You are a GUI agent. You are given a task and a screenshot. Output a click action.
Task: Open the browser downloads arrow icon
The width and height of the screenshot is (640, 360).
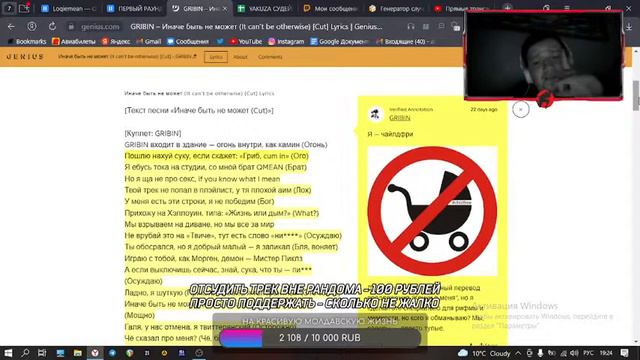click(629, 27)
